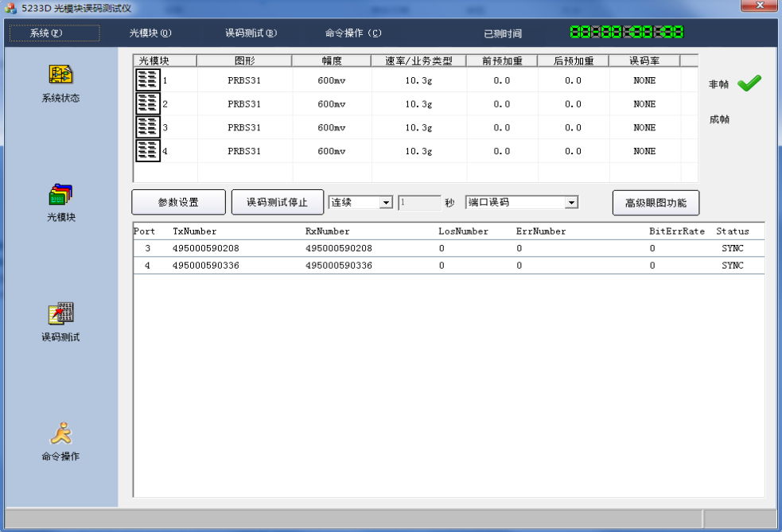Select optical module 1 icon in table
This screenshot has height=532, width=782.
(x=148, y=80)
